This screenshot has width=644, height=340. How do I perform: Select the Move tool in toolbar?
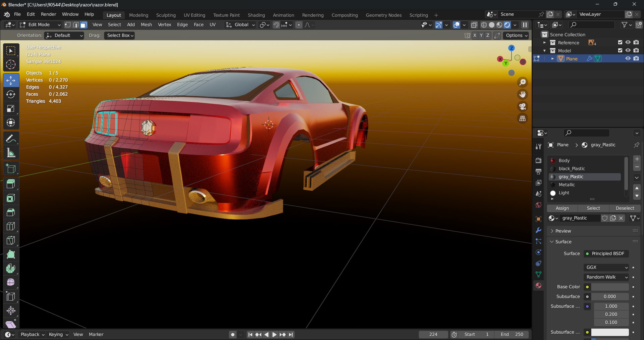(x=11, y=81)
